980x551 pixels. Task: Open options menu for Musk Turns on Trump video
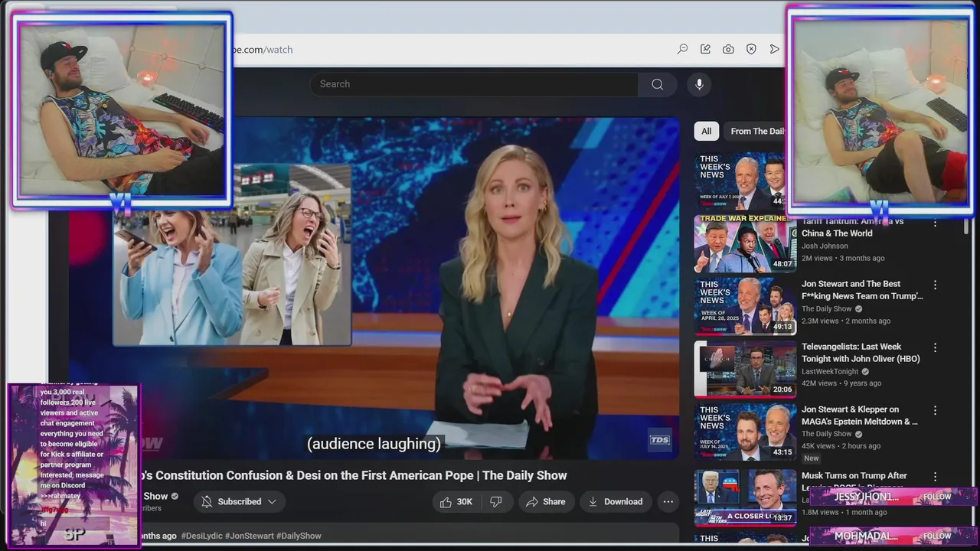935,477
